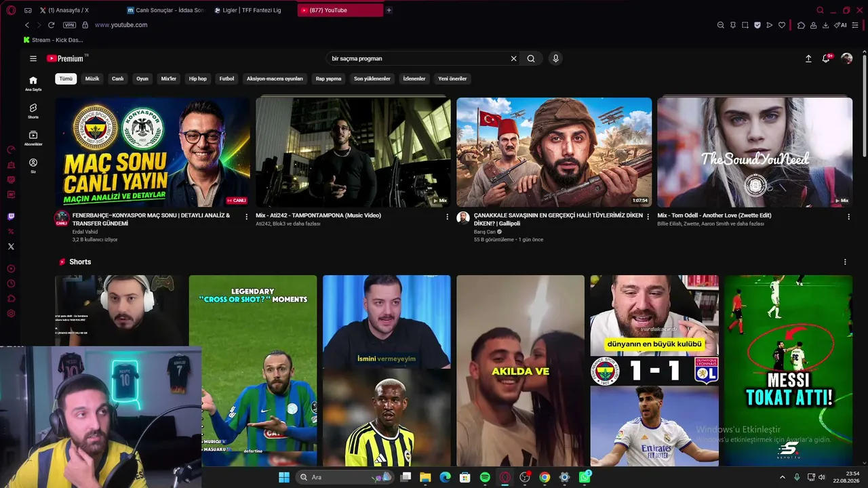Select the Futbol filter chip
Viewport: 868px width, 488px height.
(x=226, y=79)
